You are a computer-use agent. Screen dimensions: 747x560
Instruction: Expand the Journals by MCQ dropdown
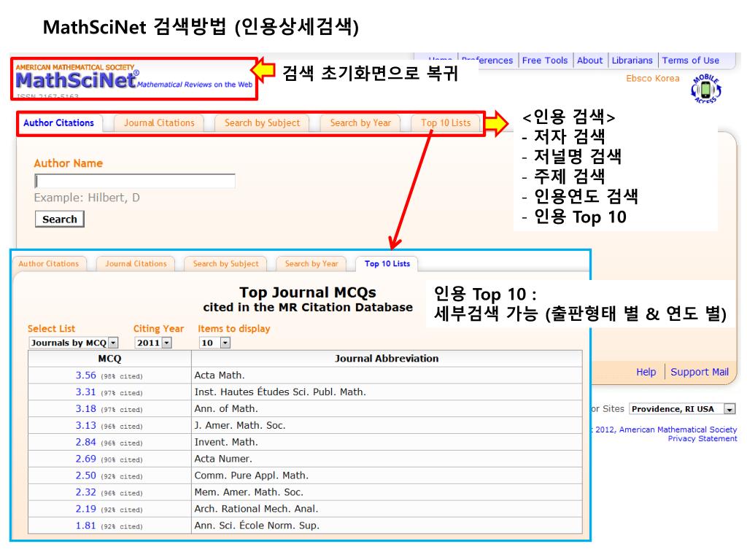(74, 343)
